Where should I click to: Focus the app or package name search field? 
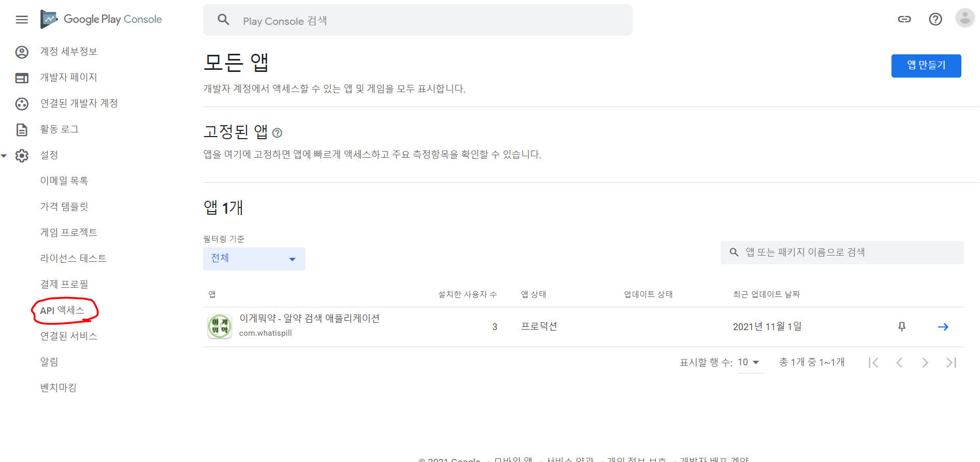click(x=842, y=252)
